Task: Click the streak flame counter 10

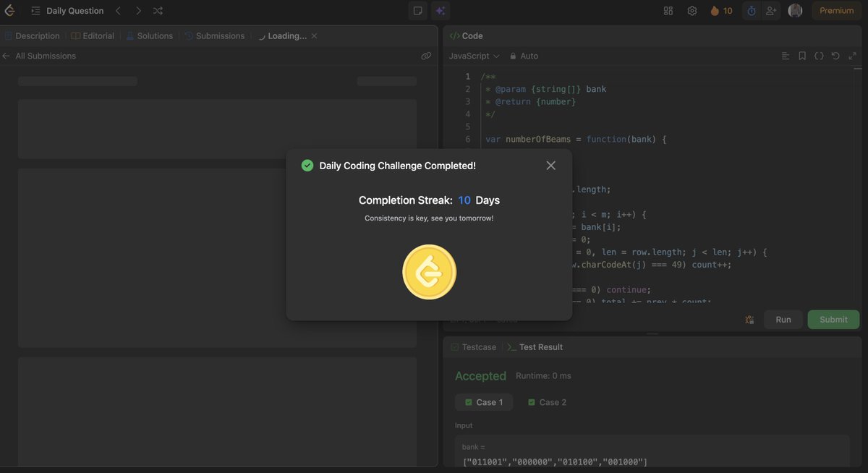Action: click(x=721, y=11)
